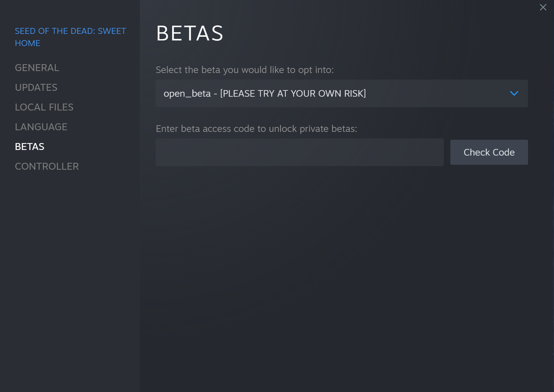Go to the Local Files tab
Viewport: 554px width, 392px height.
(44, 107)
